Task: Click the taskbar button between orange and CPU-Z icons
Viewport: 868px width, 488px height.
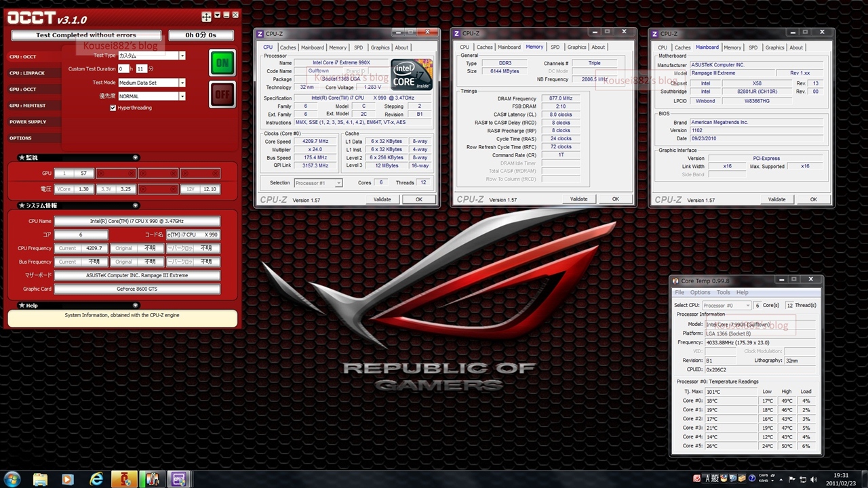Action: click(152, 479)
